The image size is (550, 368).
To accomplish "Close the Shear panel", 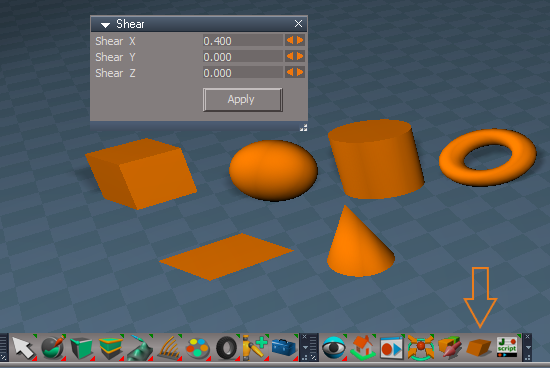I will pyautogui.click(x=298, y=24).
